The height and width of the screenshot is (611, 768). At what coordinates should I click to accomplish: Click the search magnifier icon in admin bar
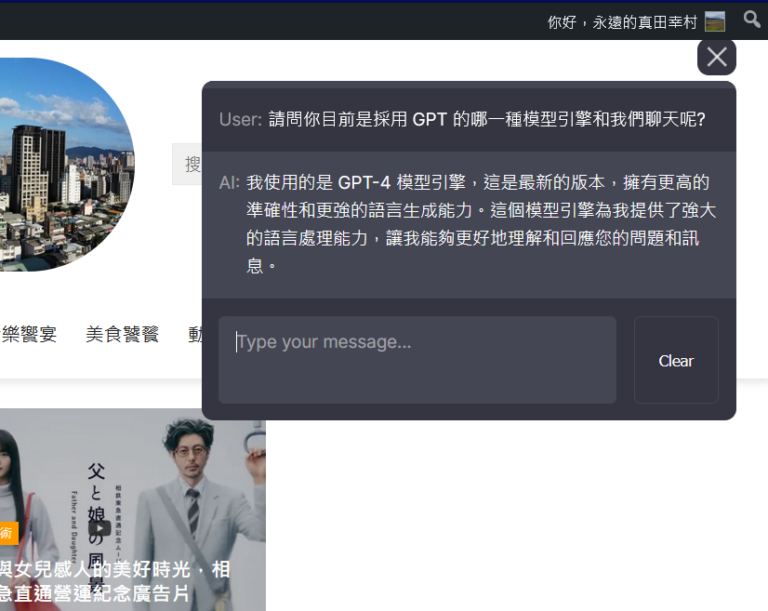(751, 19)
